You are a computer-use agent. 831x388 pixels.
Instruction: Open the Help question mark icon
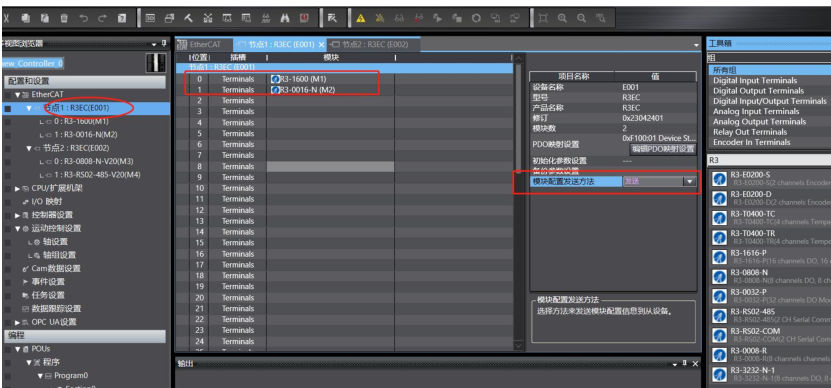point(122,18)
